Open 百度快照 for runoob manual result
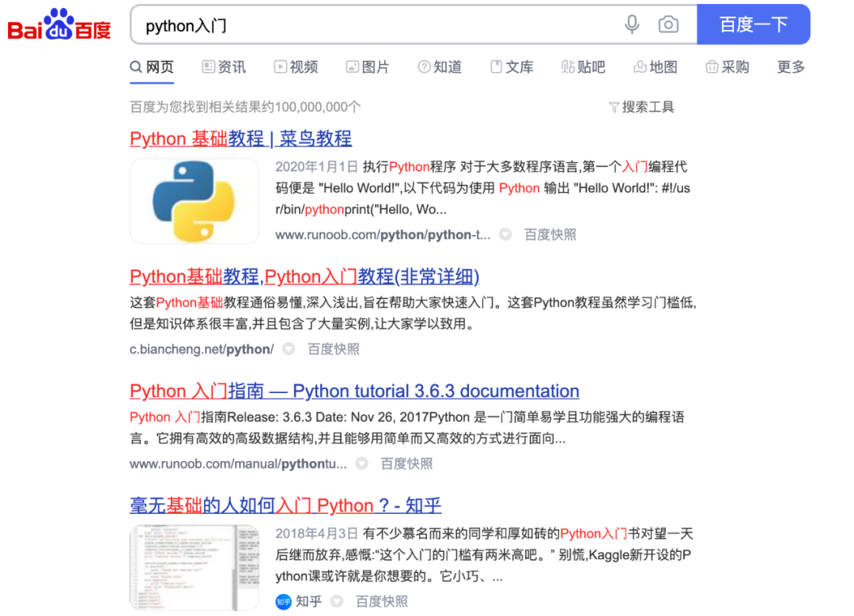 coord(406,464)
